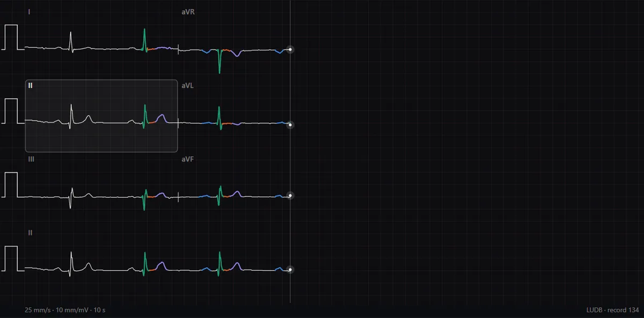Click the calibration pulse of lead I
The width and height of the screenshot is (644, 318).
coord(11,37)
